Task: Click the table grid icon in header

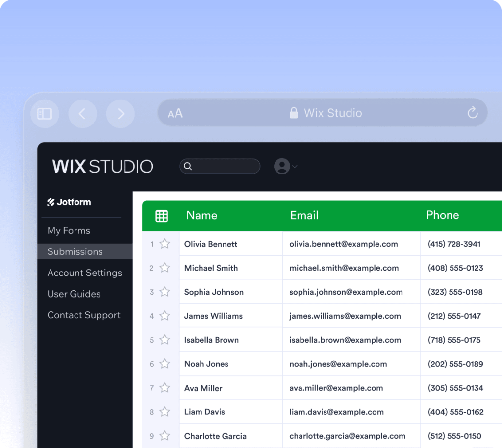Action: point(161,216)
